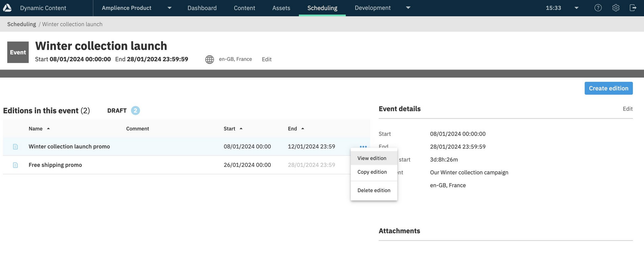Image resolution: width=644 pixels, height=275 pixels.
Task: Sort editions by End column arrow
Action: point(302,129)
